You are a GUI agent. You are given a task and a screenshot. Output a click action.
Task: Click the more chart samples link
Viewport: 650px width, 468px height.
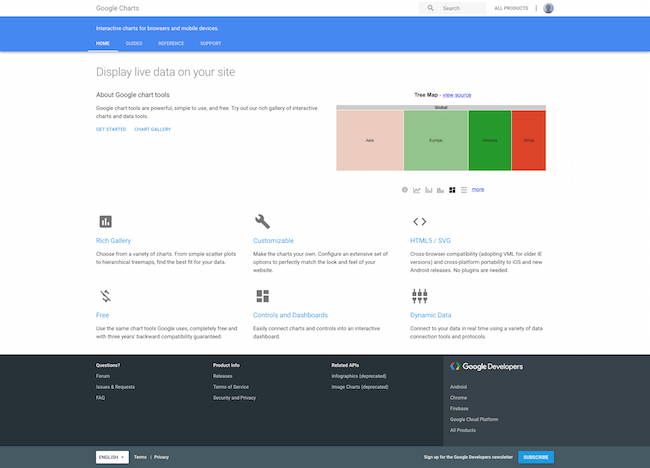click(478, 189)
